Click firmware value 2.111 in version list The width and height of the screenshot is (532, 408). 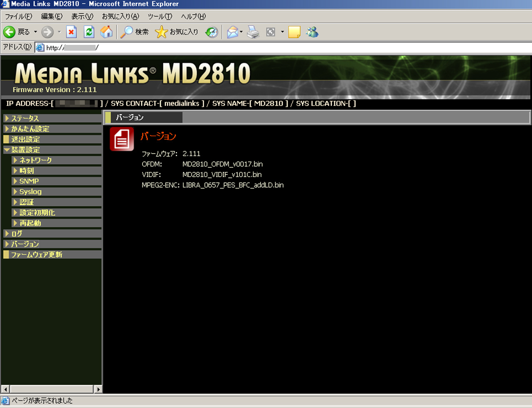(191, 154)
